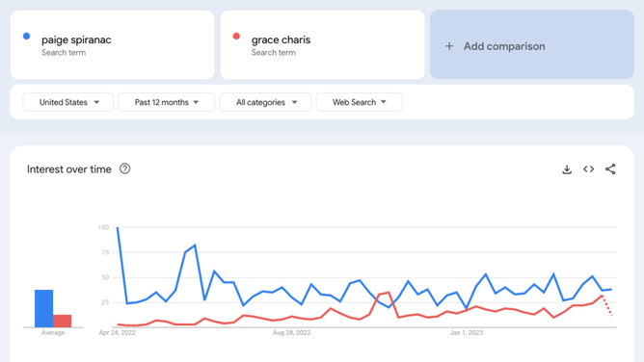644x362 pixels.
Task: Open the help icon beside Interest over time
Action: click(x=125, y=168)
